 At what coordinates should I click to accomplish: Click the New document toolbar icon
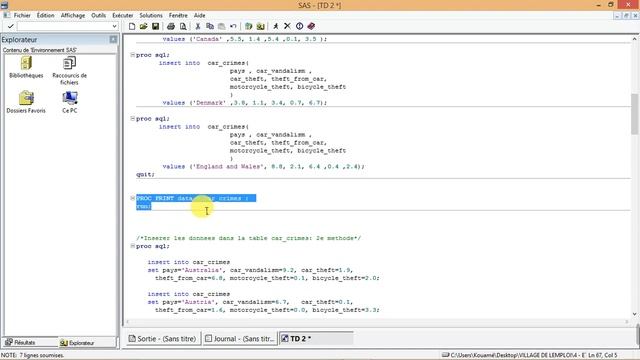131,26
